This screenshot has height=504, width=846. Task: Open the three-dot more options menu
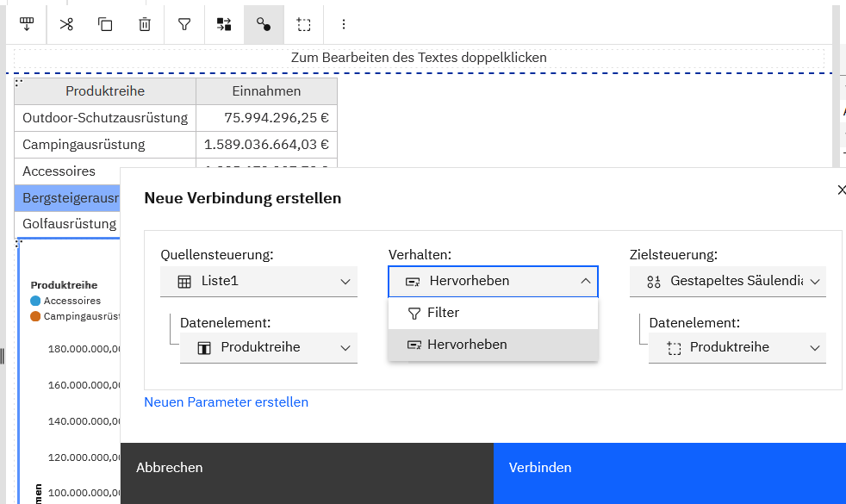pyautogui.click(x=344, y=24)
